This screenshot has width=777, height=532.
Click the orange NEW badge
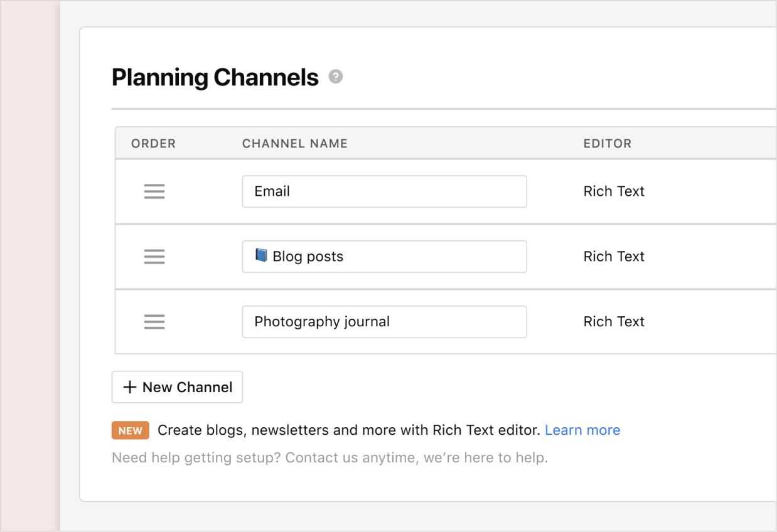pos(131,430)
